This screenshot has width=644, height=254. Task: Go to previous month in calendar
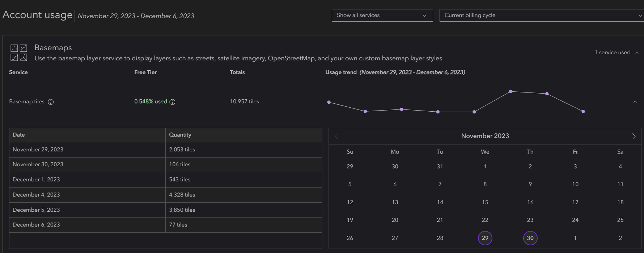336,136
